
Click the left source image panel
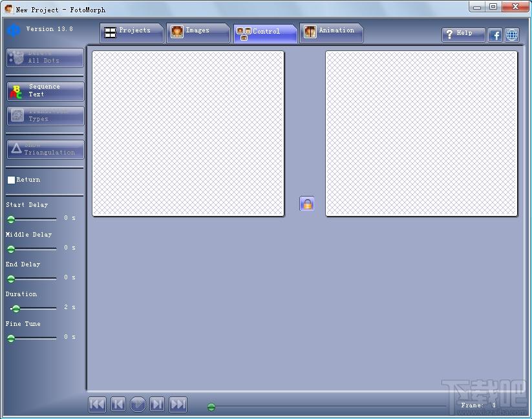pos(188,133)
